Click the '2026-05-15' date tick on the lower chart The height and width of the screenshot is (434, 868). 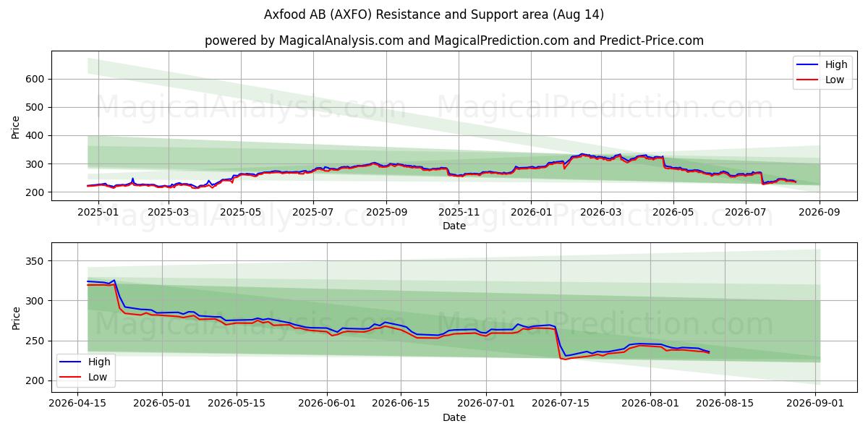[237, 404]
